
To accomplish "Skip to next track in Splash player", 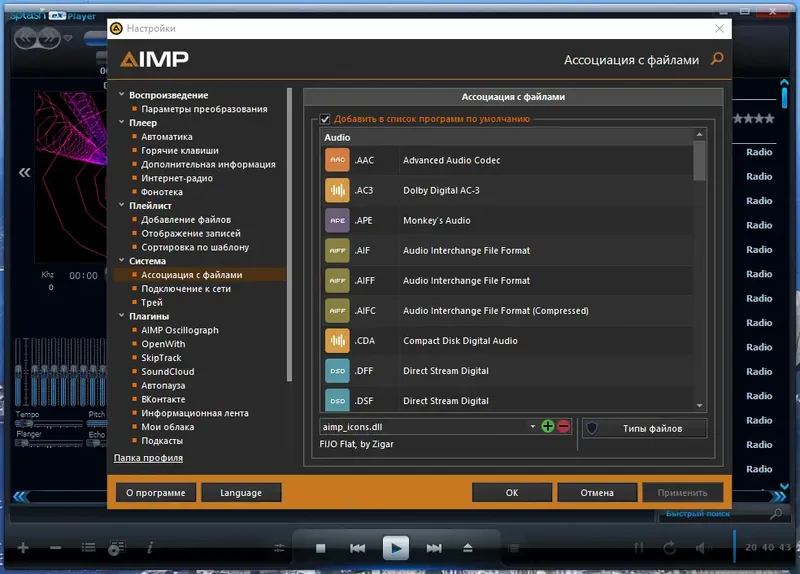I will [434, 548].
